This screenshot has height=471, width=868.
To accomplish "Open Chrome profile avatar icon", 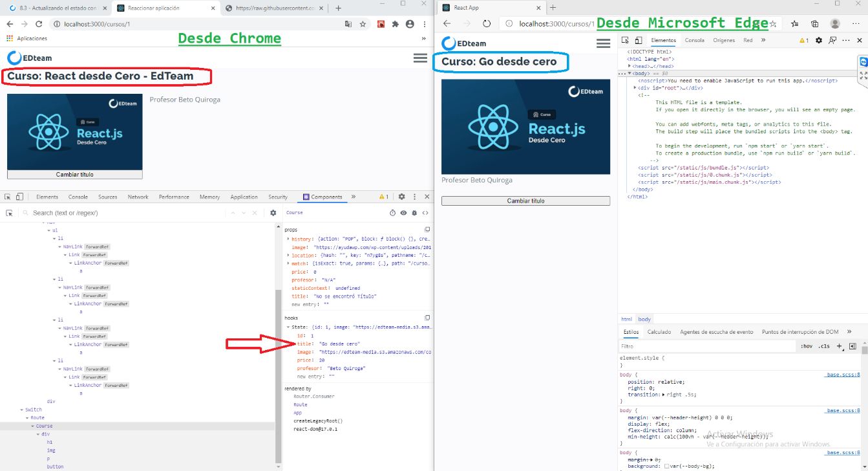I will coord(410,24).
